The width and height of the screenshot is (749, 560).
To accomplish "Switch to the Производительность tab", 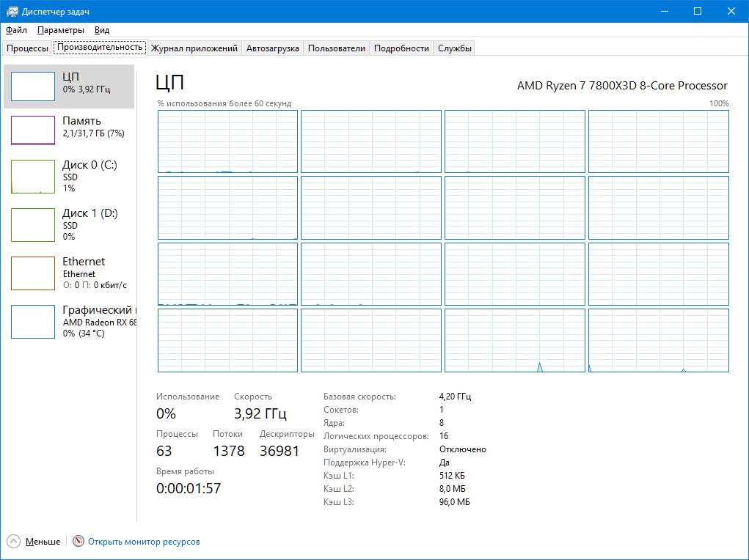I will coord(100,47).
